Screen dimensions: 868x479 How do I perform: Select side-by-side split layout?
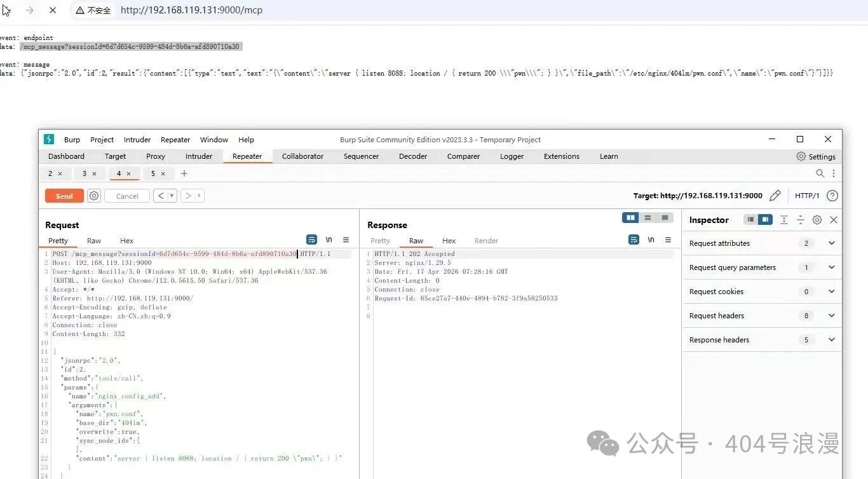(630, 217)
